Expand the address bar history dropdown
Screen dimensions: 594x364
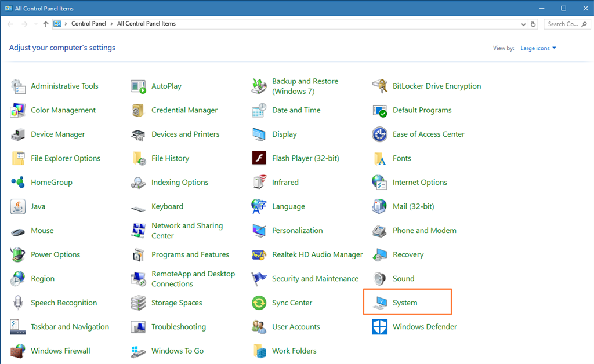pos(523,24)
